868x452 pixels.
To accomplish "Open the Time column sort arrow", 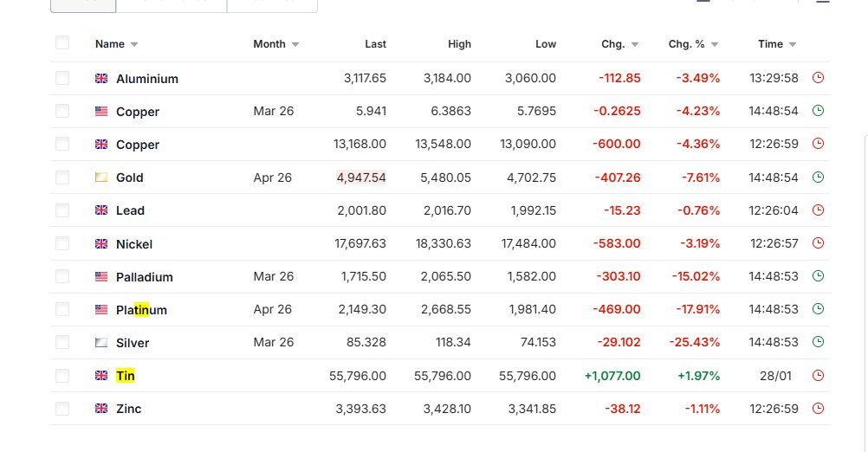I will (793, 45).
